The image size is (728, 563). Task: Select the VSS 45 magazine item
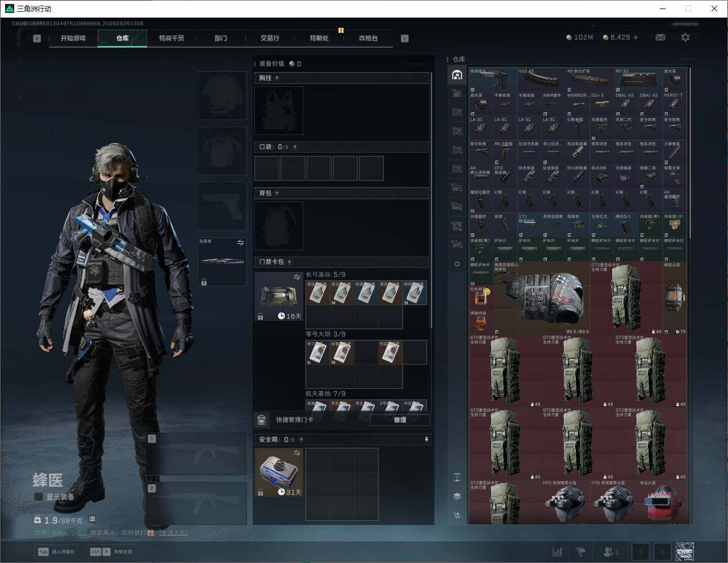point(541,79)
